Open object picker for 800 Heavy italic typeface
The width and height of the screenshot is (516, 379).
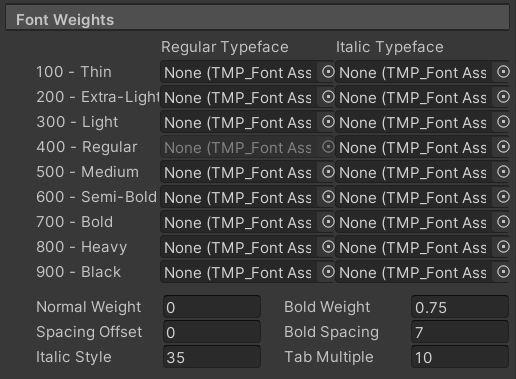pyautogui.click(x=503, y=247)
